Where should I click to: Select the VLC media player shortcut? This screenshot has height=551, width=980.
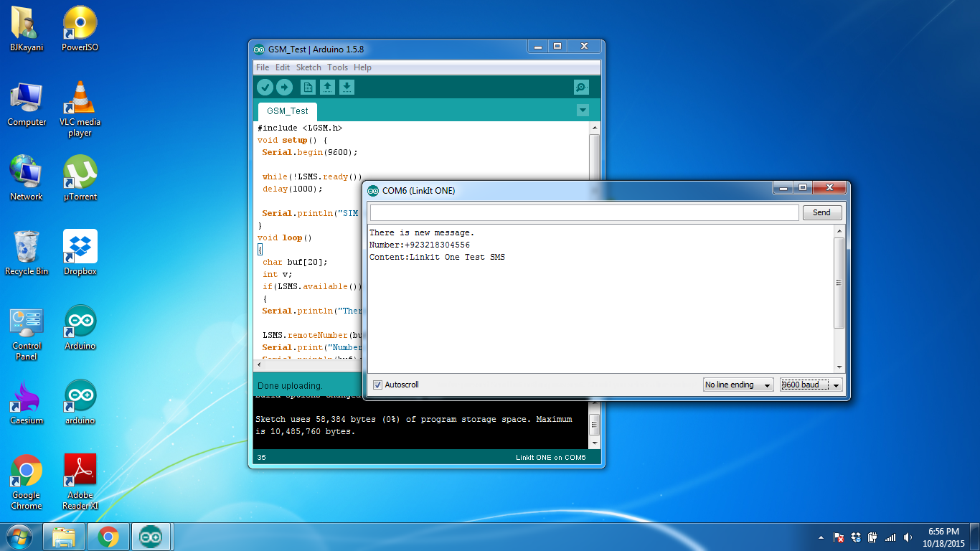point(80,109)
